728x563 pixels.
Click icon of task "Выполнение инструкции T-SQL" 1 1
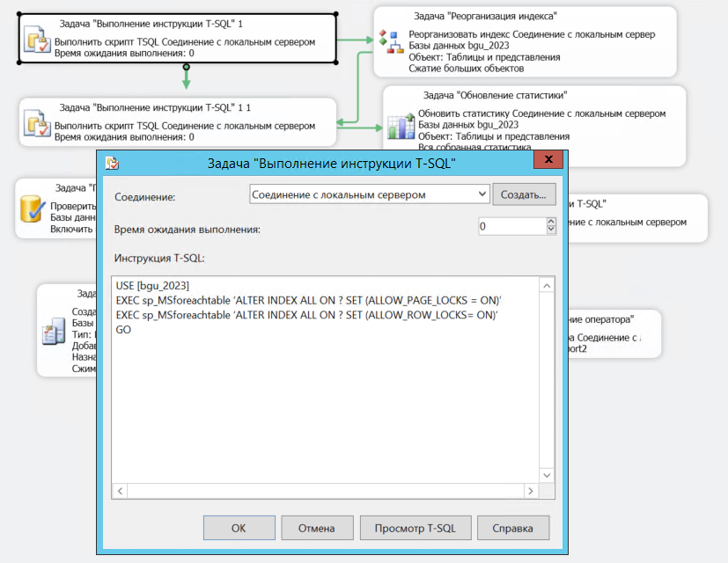click(x=36, y=124)
